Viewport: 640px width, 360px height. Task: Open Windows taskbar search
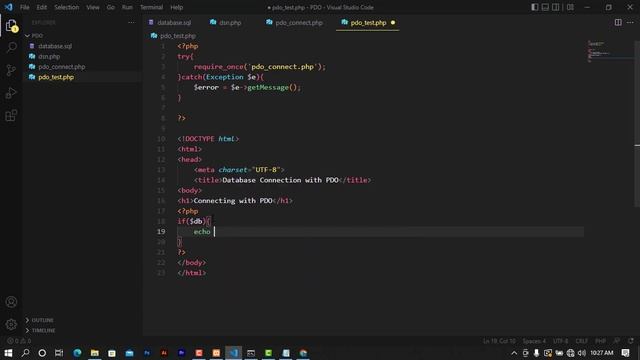pyautogui.click(x=25, y=353)
